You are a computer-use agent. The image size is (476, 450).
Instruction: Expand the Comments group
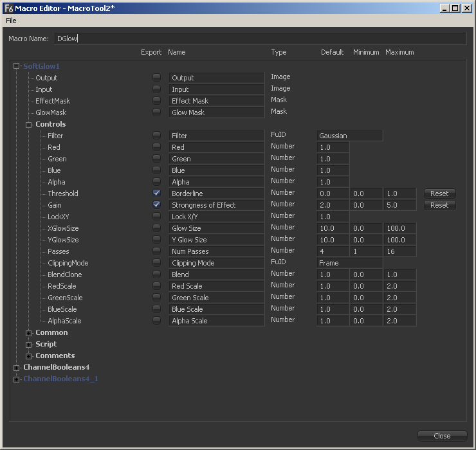(28, 356)
